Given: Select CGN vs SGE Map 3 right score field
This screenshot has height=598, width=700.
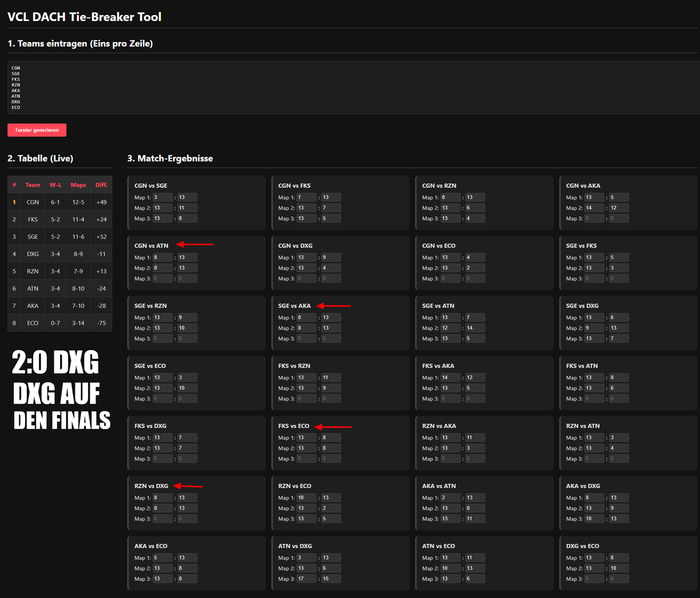Looking at the screenshot, I should (x=187, y=218).
